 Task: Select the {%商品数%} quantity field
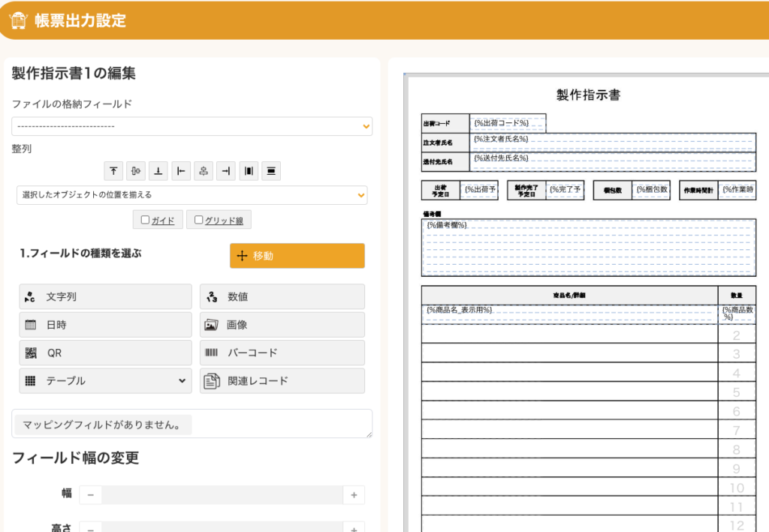(x=737, y=314)
